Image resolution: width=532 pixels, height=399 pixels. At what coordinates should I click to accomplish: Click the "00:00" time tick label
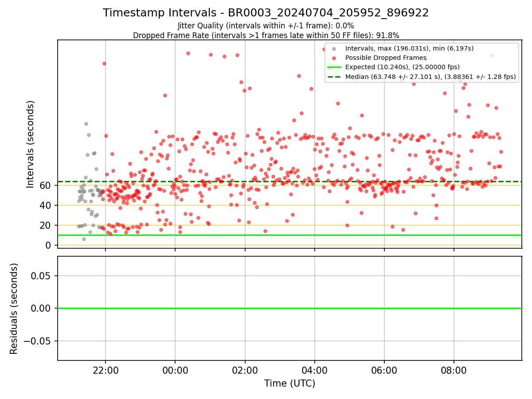coord(175,371)
